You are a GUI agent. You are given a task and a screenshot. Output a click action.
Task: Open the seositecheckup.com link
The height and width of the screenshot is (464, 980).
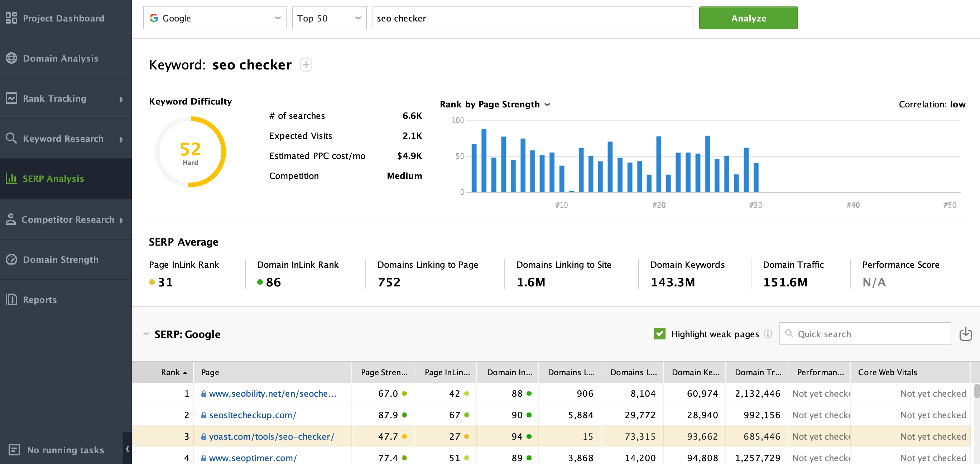click(252, 415)
